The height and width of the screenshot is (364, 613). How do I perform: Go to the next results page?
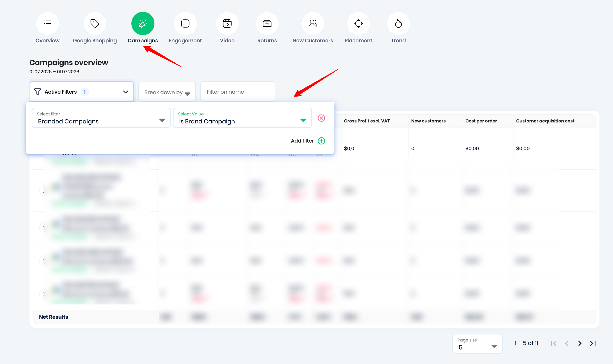tap(580, 343)
